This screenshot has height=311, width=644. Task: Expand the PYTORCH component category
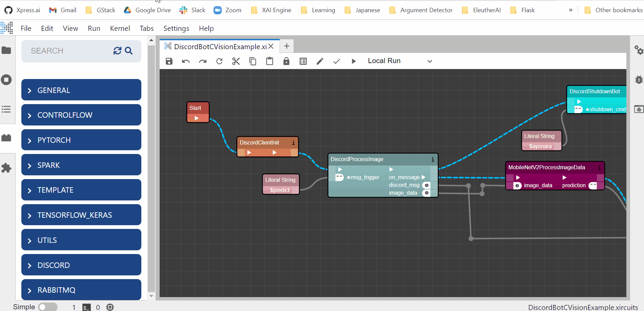click(x=81, y=140)
